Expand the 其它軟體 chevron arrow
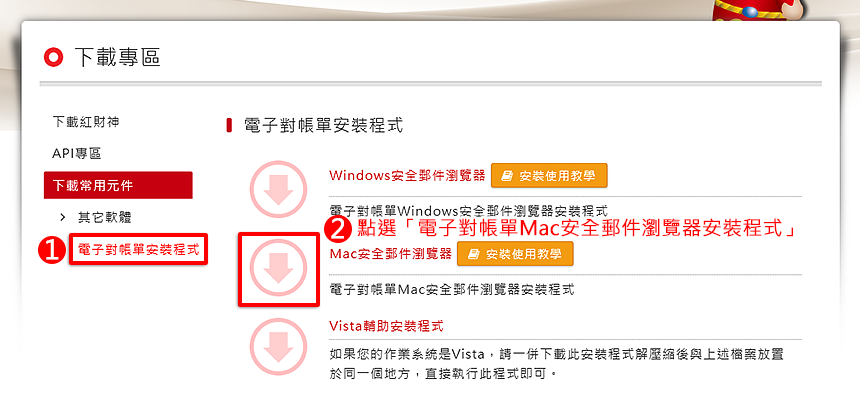Screen dimensions: 860x400 pyautogui.click(x=62, y=217)
